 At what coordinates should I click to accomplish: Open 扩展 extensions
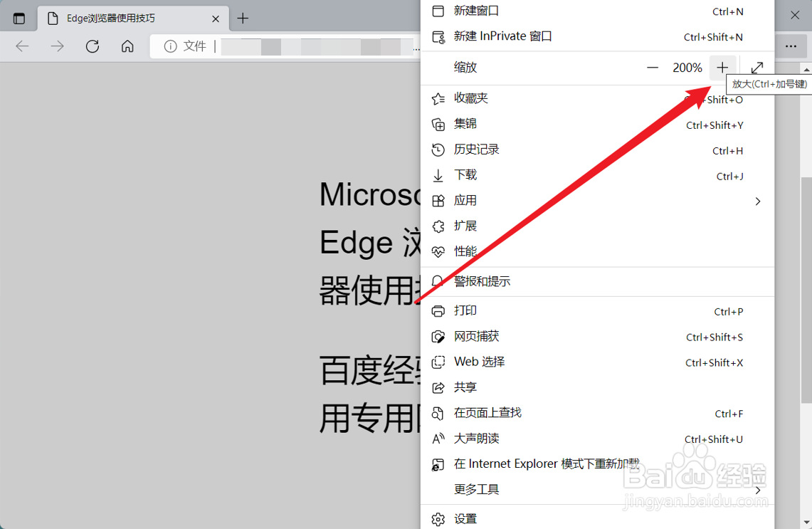(x=597, y=226)
